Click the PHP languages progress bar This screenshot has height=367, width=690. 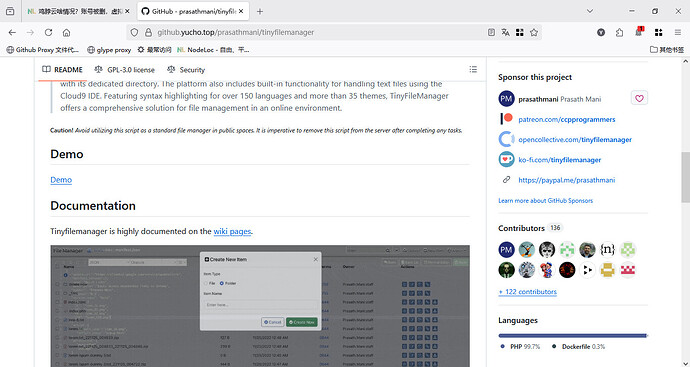[x=572, y=335]
